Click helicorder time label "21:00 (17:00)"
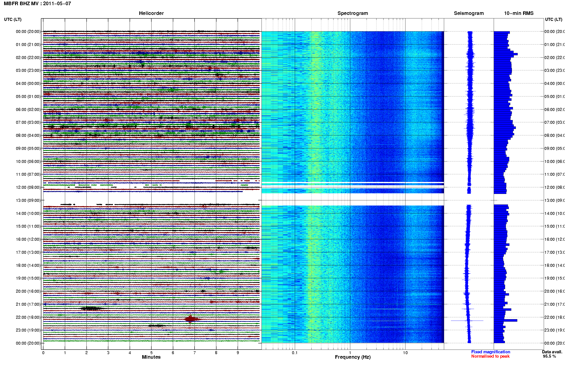The height and width of the screenshot is (368, 588). (28, 304)
